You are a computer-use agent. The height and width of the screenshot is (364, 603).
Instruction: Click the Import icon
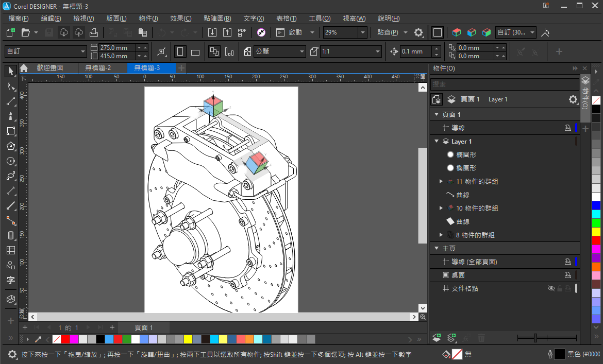[x=212, y=32]
